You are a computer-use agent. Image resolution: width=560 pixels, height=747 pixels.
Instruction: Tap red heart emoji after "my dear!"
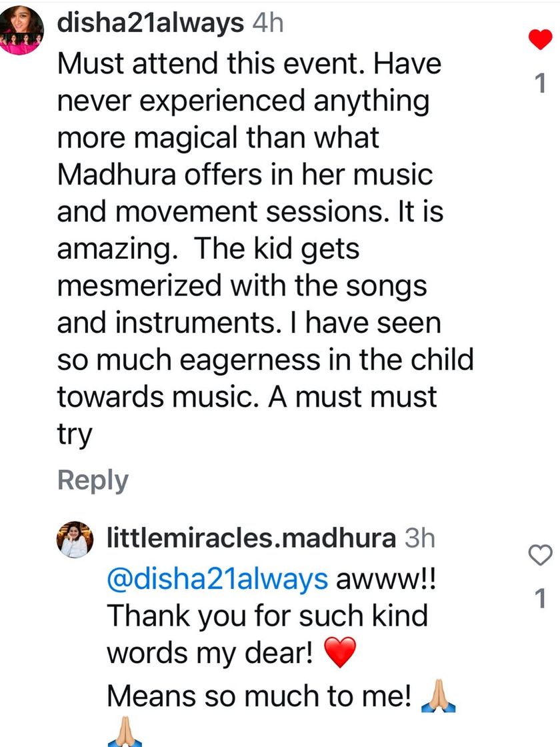tap(340, 654)
